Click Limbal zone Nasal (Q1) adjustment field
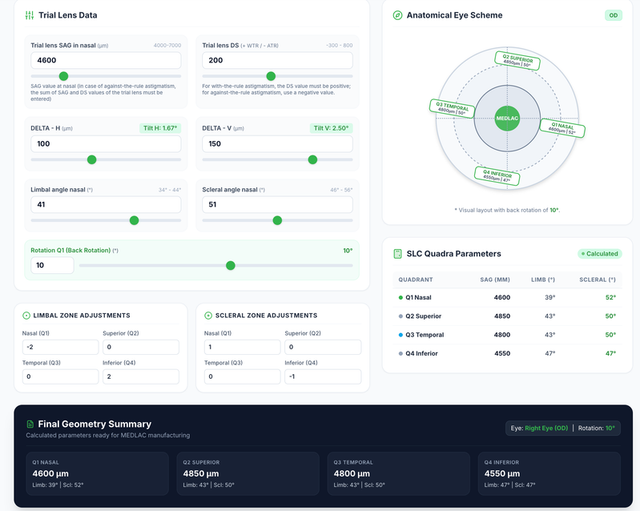The width and height of the screenshot is (640, 511). click(60, 347)
